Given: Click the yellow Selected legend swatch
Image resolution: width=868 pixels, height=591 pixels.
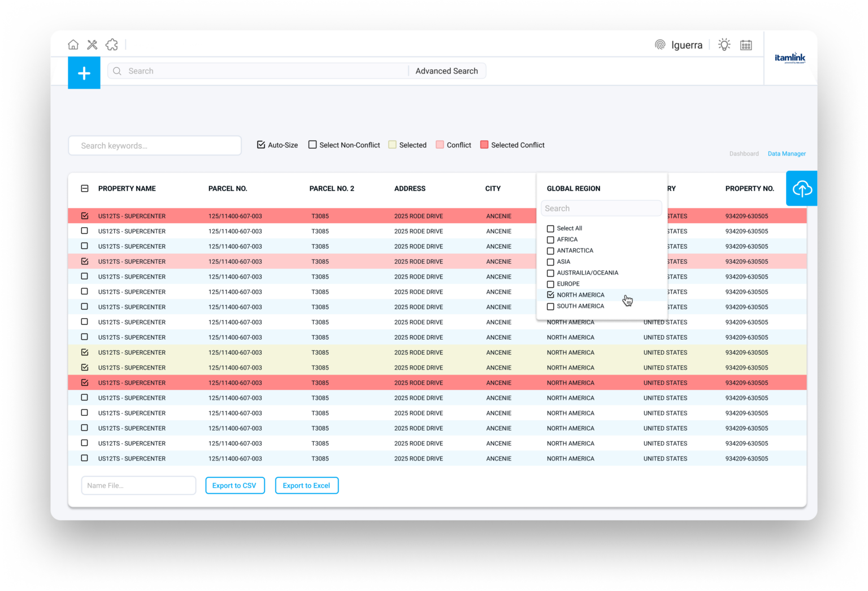Looking at the screenshot, I should (392, 144).
